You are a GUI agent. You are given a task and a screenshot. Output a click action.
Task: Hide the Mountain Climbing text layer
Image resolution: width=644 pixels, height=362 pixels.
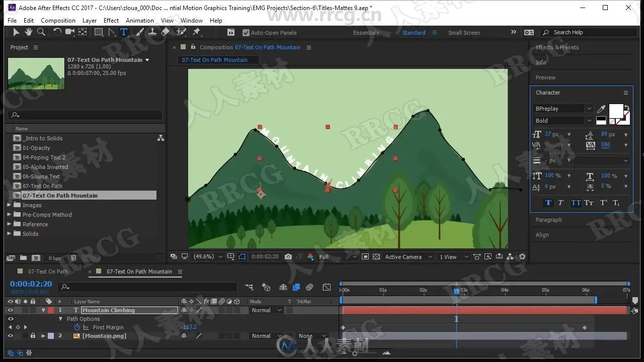coord(10,310)
